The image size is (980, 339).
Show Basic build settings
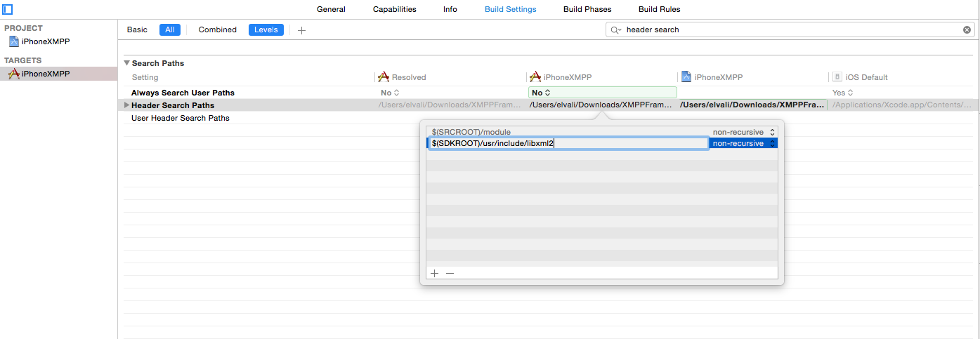coord(137,29)
